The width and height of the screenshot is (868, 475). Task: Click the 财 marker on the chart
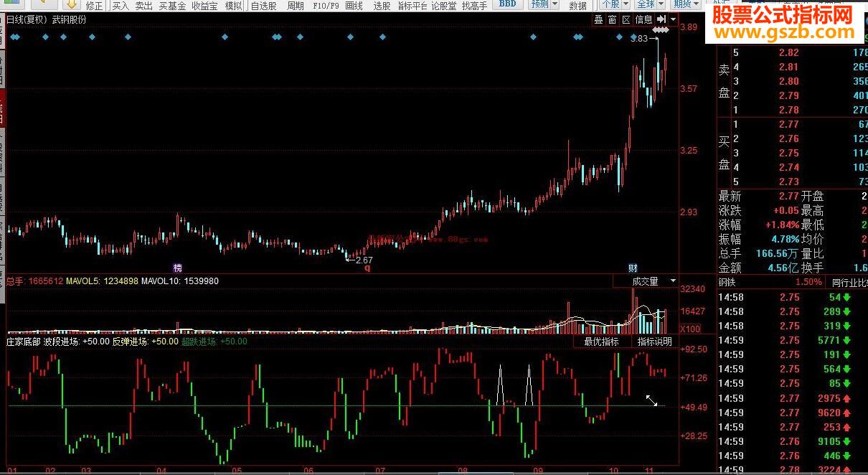633,267
